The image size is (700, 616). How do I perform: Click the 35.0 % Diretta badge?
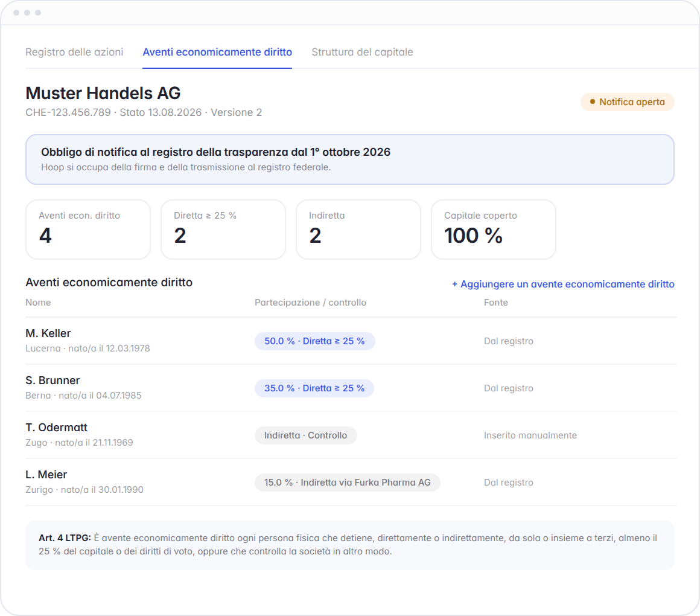coord(314,388)
